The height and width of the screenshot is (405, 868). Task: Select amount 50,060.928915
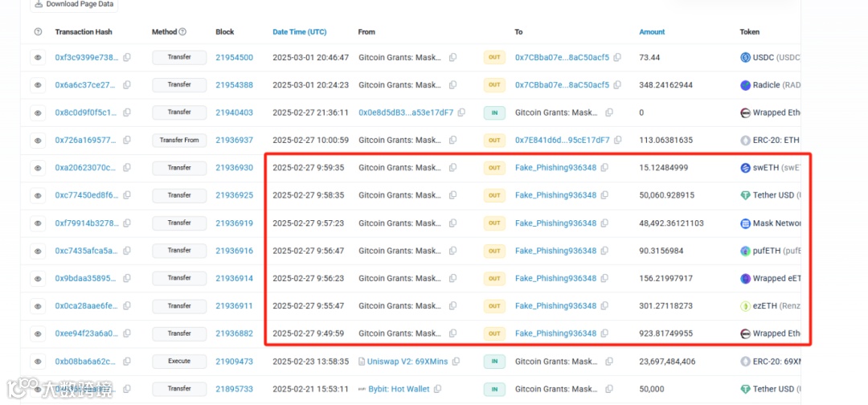pyautogui.click(x=667, y=195)
